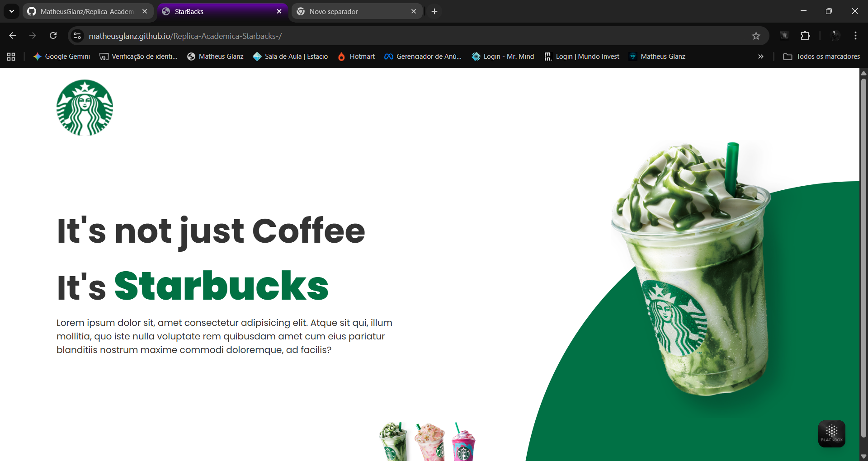The height and width of the screenshot is (461, 868).
Task: Close the StarBacks tab
Action: click(279, 11)
